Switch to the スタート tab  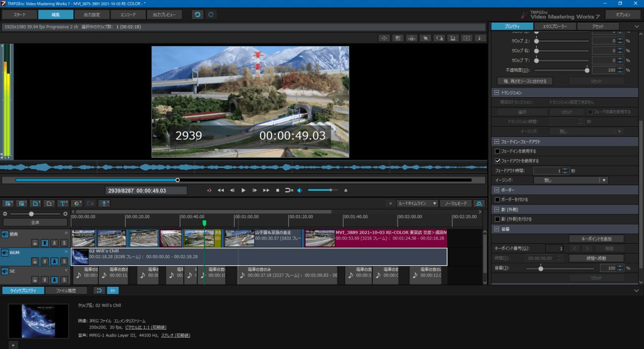click(x=19, y=14)
